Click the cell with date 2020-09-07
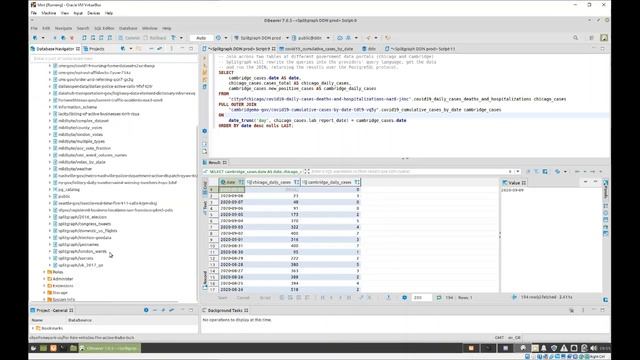The width and height of the screenshot is (640, 360). (x=231, y=202)
